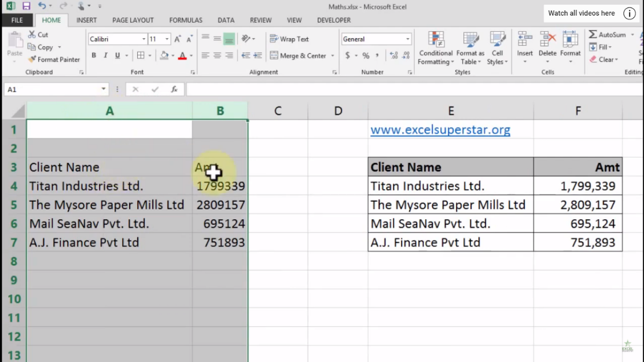Click the Fill button
The width and height of the screenshot is (644, 362).
[x=600, y=47]
